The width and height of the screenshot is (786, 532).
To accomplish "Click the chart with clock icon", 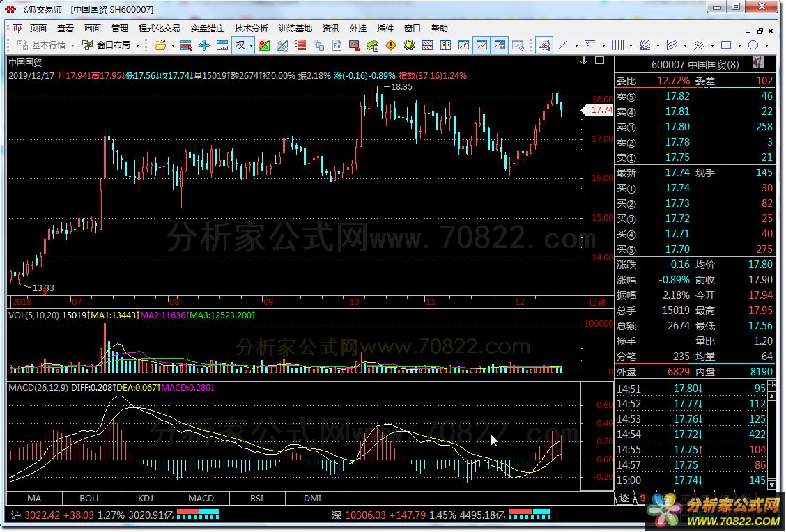I will 518,45.
